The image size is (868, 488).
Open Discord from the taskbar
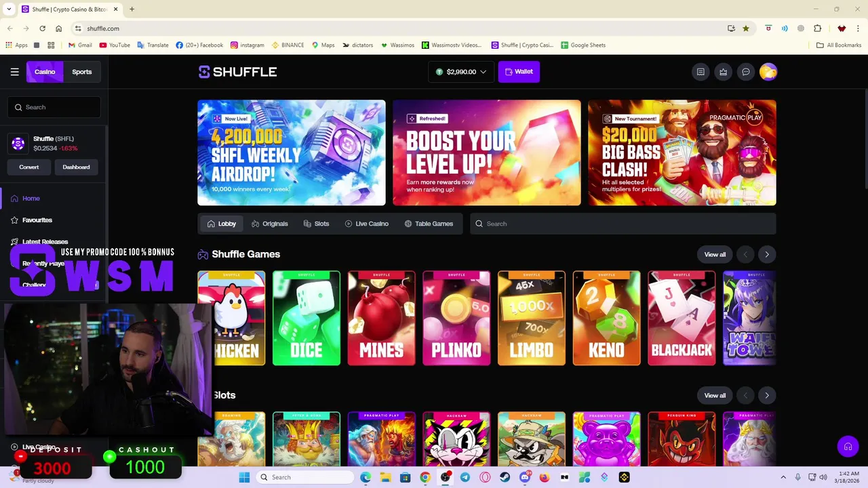click(524, 477)
